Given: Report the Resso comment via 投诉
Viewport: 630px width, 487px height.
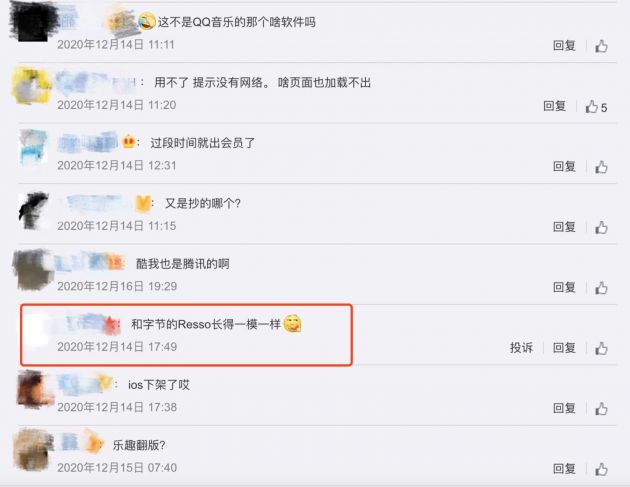Looking at the screenshot, I should click(521, 348).
